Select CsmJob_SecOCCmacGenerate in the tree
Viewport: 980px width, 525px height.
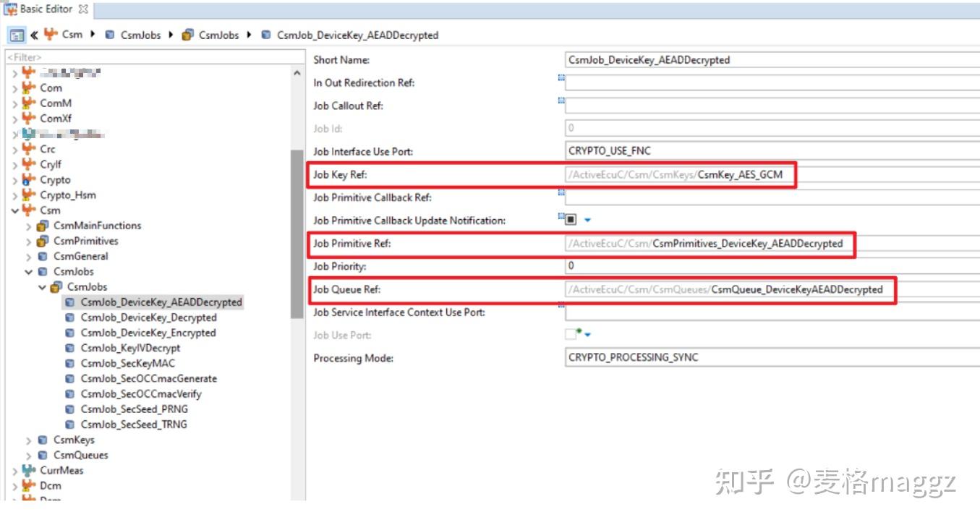coord(149,378)
